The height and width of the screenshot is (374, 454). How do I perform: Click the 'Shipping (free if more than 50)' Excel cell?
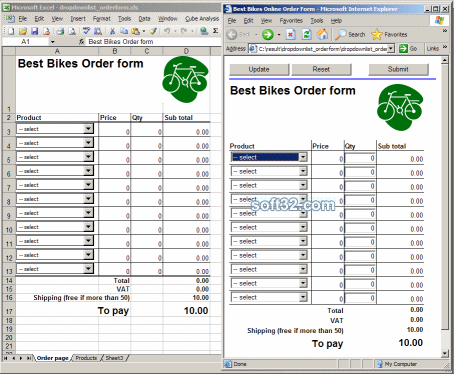pyautogui.click(x=81, y=298)
